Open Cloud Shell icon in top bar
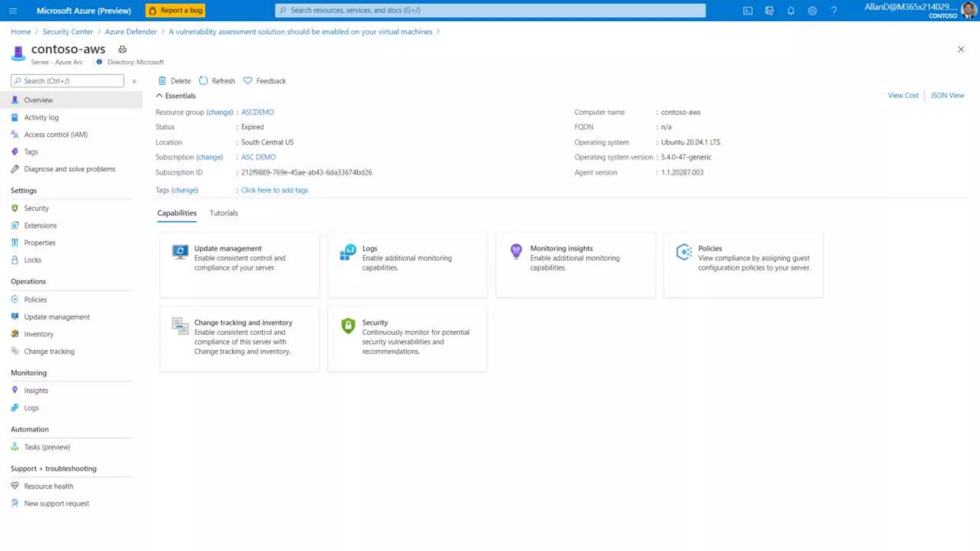The height and width of the screenshot is (551, 980). pyautogui.click(x=747, y=11)
